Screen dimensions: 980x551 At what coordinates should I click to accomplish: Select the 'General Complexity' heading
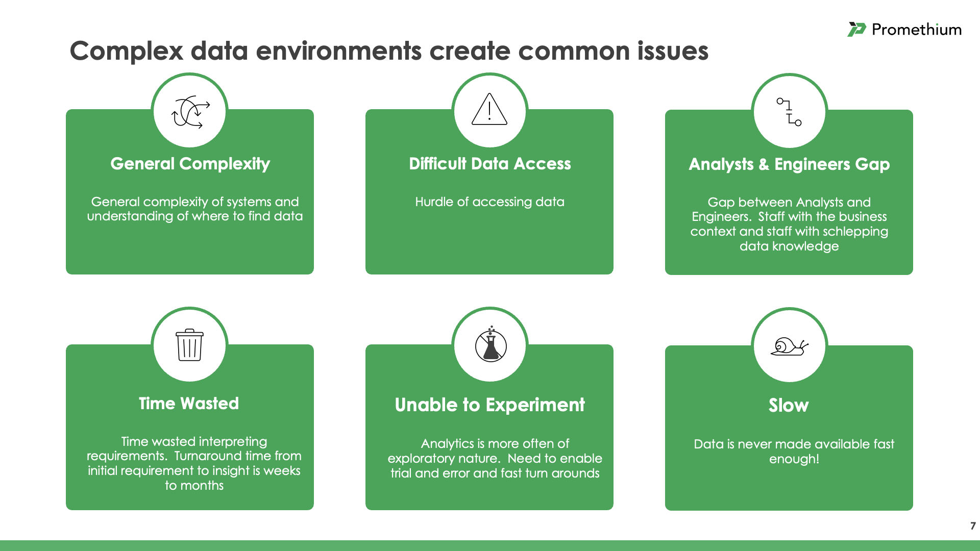click(x=190, y=164)
